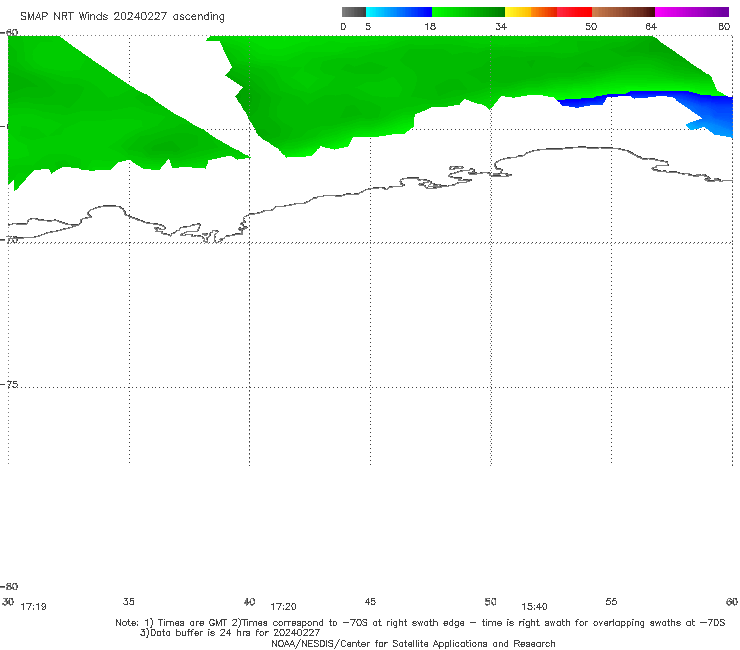This screenshot has width=740, height=650.
Task: Click the color bar label '34'
Action: pos(501,27)
